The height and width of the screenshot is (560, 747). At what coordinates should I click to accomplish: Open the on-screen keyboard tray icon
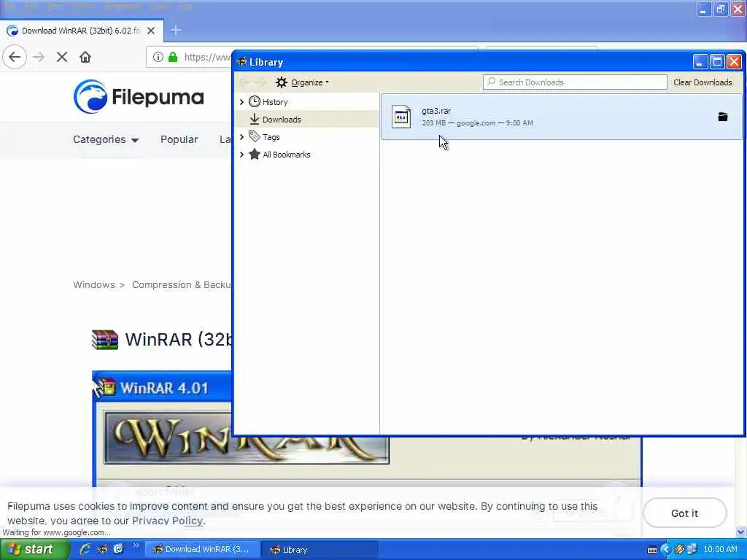652,550
